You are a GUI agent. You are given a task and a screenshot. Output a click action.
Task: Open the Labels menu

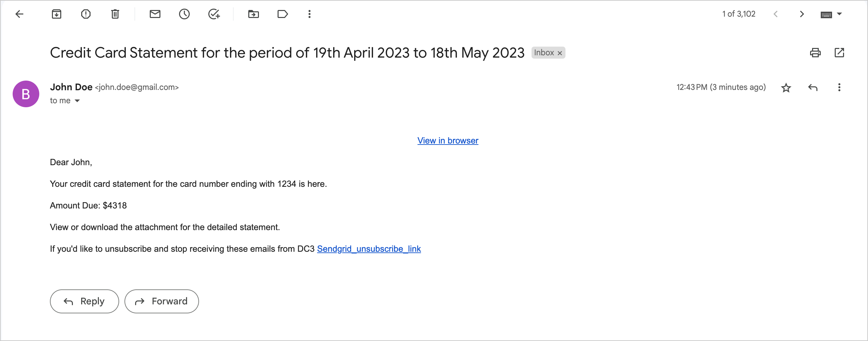[282, 14]
